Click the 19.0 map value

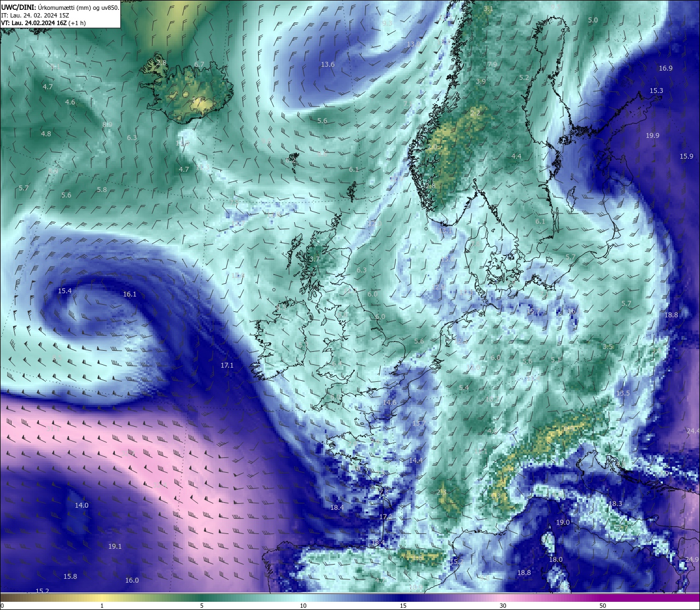point(563,522)
